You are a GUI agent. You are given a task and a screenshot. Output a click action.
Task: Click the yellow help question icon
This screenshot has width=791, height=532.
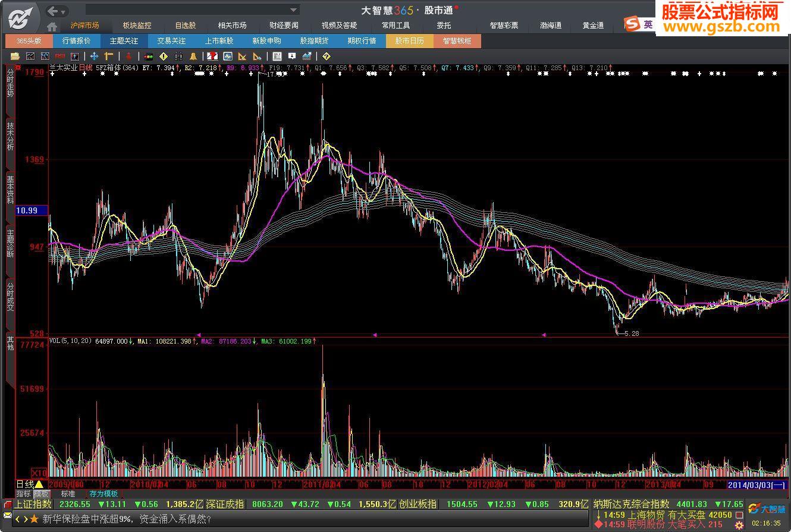(326, 56)
